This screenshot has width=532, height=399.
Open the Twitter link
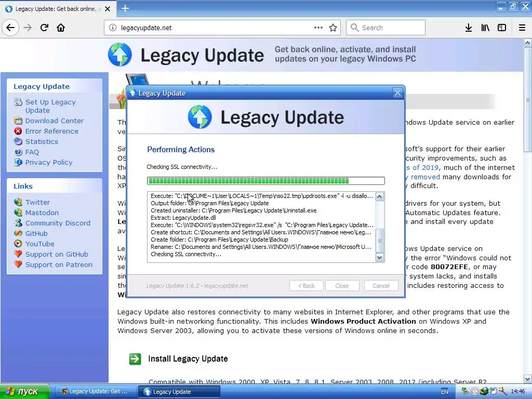tap(37, 202)
